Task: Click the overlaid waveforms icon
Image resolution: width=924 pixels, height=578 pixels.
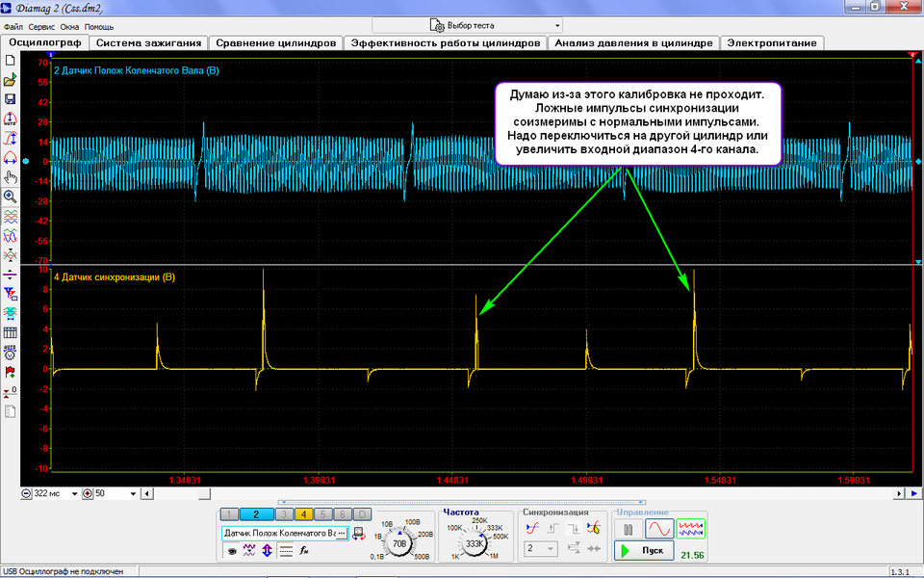Action: pos(10,236)
